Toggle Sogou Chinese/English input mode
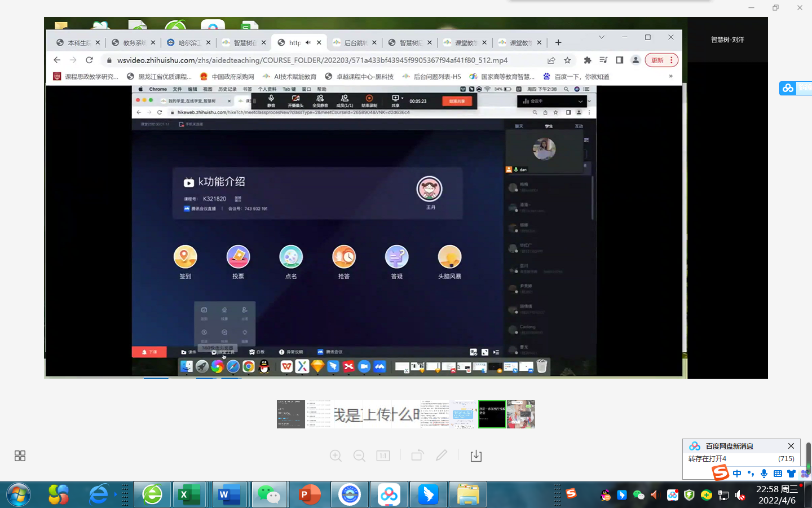 tap(737, 474)
